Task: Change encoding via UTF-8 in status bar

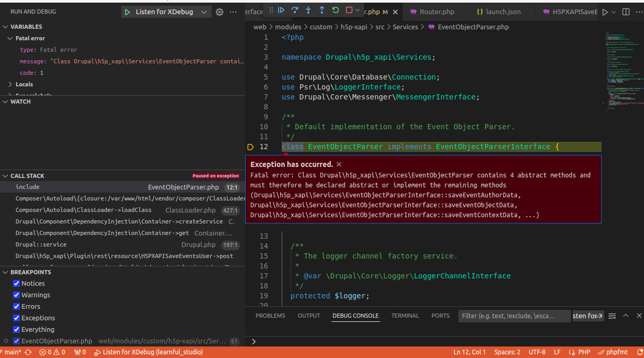Action: coord(537,352)
